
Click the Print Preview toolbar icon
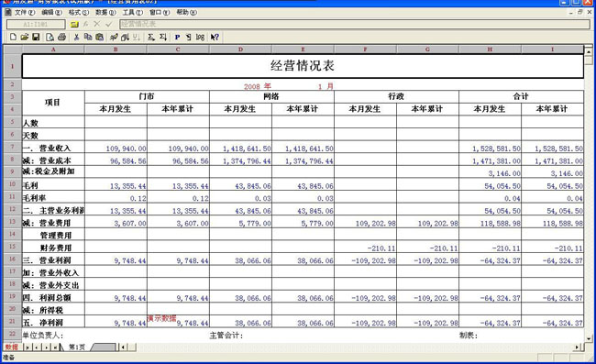click(50, 37)
